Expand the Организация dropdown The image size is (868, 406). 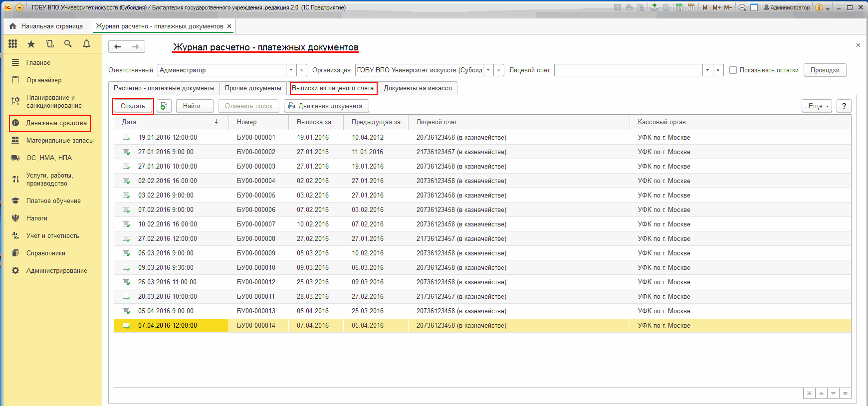point(488,70)
